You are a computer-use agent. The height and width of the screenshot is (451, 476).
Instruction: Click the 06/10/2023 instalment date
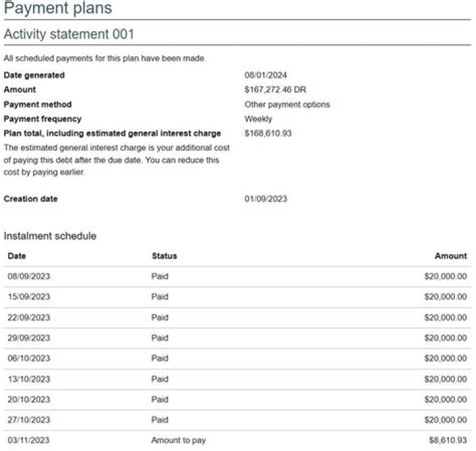click(28, 358)
